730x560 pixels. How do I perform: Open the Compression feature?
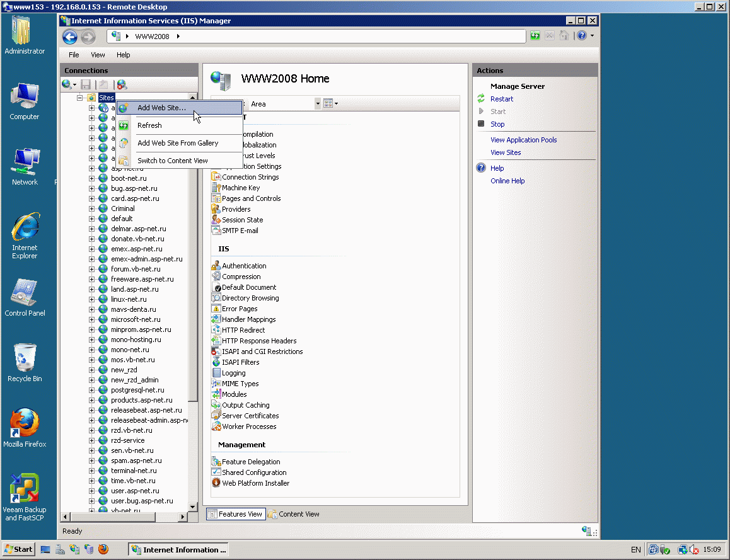[236, 277]
